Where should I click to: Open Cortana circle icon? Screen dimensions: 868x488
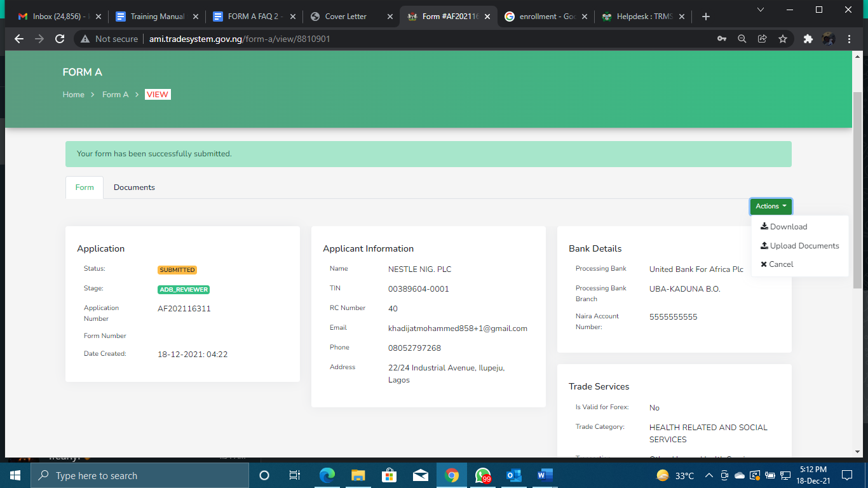[264, 475]
